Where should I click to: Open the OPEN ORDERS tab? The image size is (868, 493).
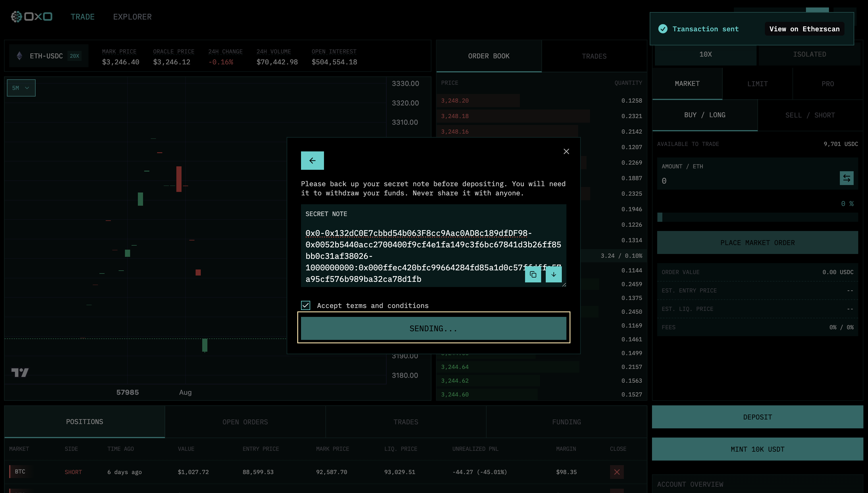[x=245, y=422]
